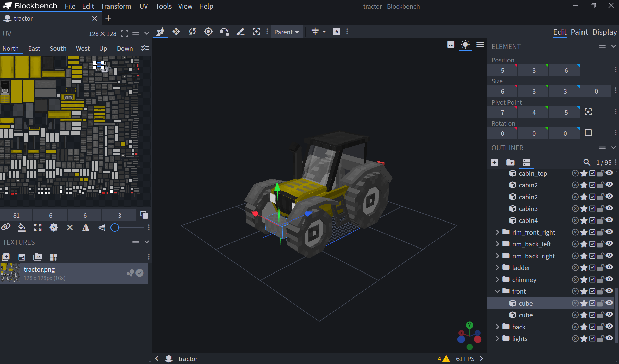619x364 pixels.
Task: Click the UV maximize icon
Action: point(38,228)
